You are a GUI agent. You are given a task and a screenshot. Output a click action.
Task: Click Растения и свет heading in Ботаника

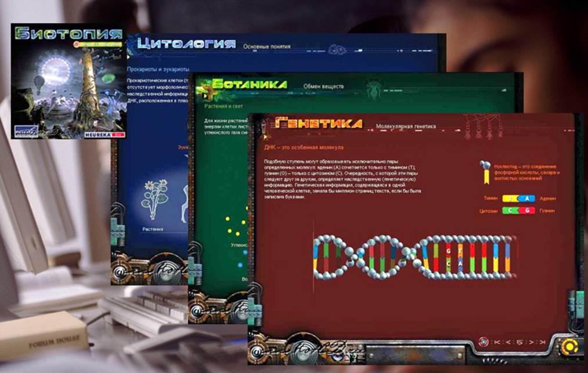point(223,106)
